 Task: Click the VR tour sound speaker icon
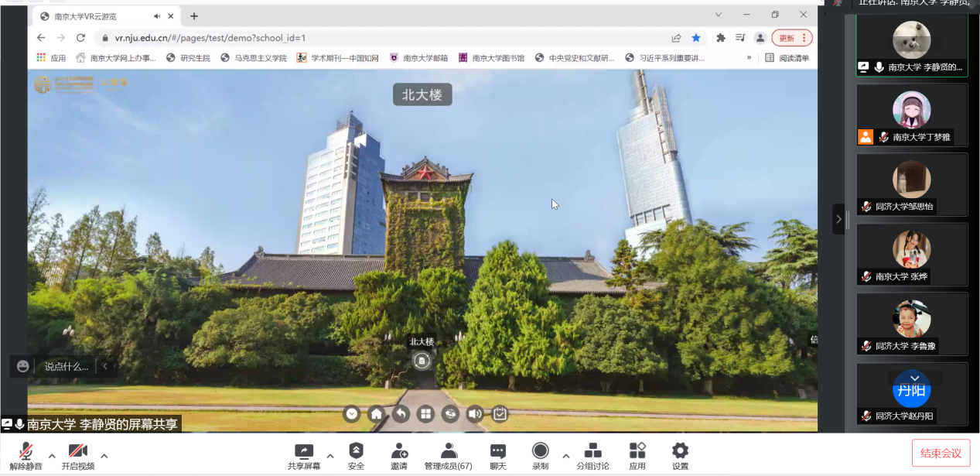click(x=475, y=414)
